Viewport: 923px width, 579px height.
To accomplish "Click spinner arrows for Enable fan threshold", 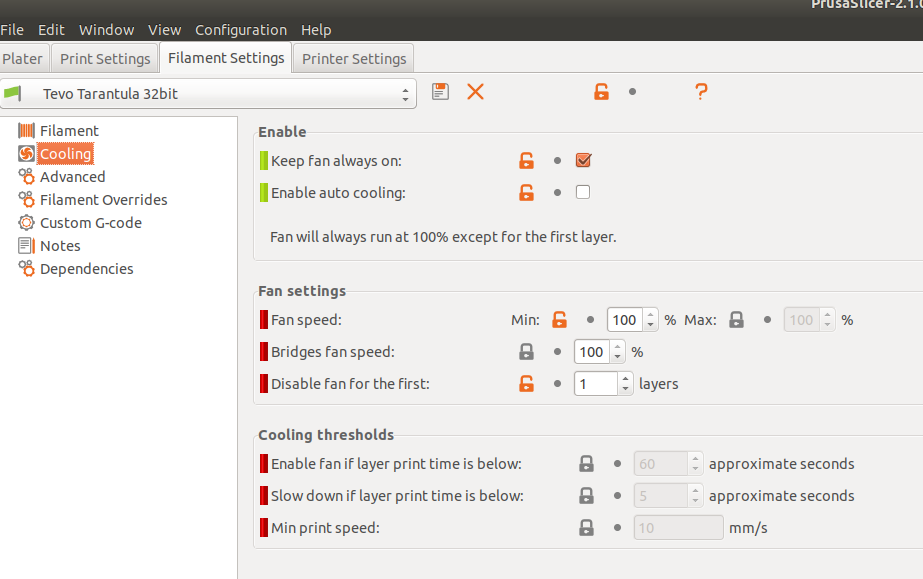I will point(695,463).
